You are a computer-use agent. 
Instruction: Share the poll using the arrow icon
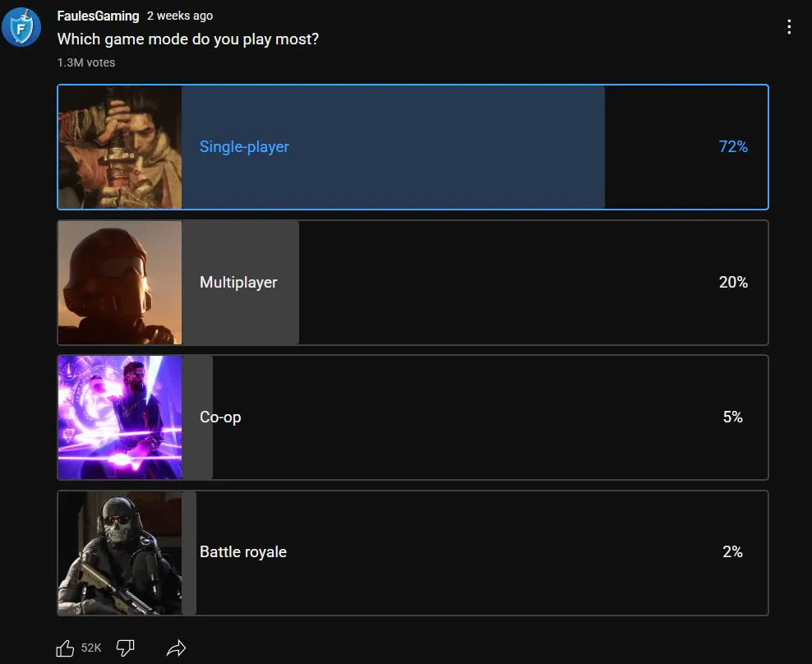(176, 648)
